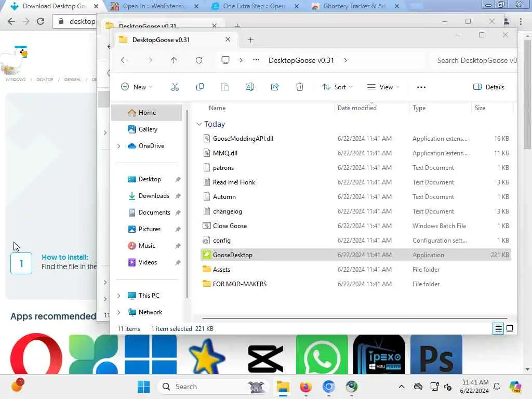532x399 pixels.
Task: Switch to Ghostery Tracker Chrome tab
Action: coord(355,6)
